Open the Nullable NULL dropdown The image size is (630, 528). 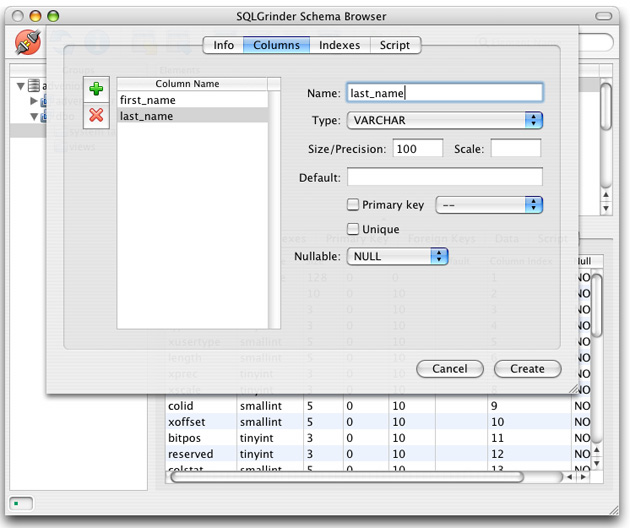click(x=397, y=256)
